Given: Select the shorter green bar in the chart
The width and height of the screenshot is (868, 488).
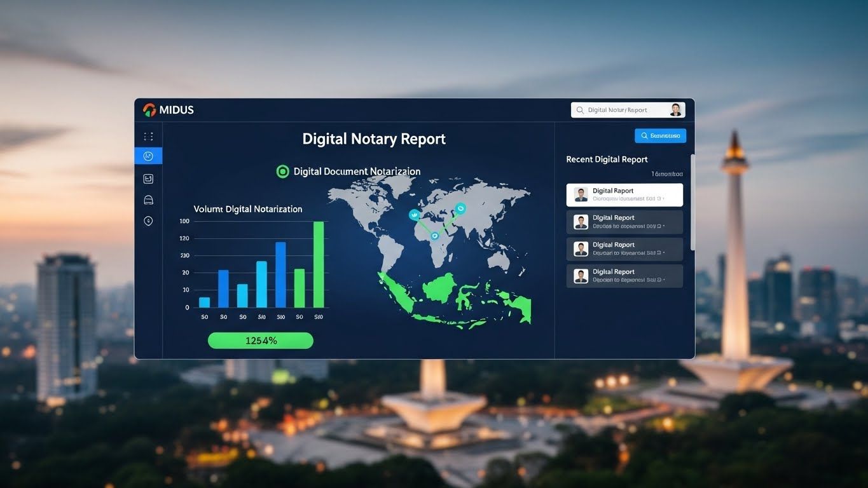Looking at the screenshot, I should click(300, 288).
